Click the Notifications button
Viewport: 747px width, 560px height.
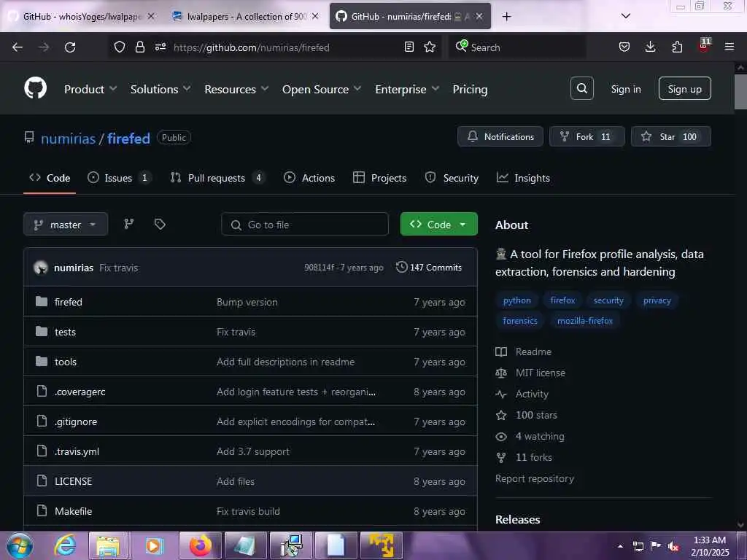[x=500, y=136]
